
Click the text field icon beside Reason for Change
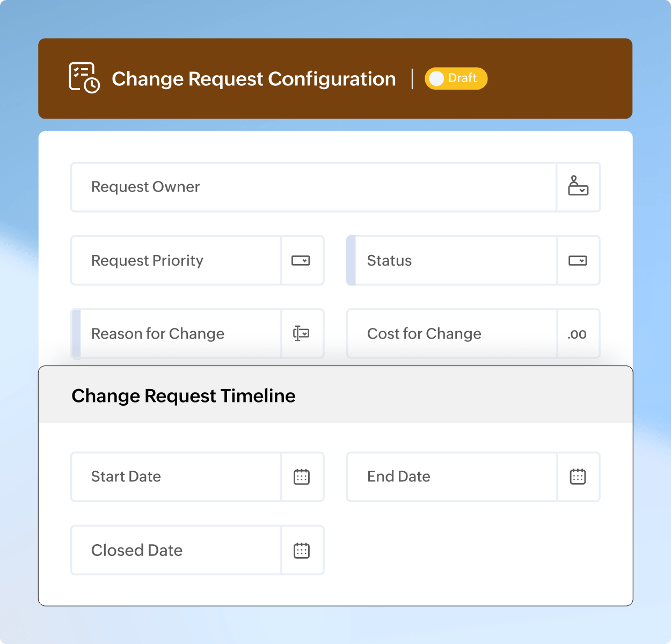point(302,333)
